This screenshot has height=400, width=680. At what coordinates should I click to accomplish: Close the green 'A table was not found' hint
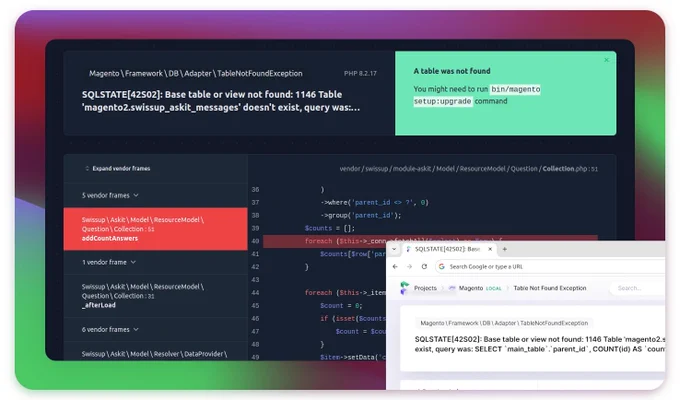pyautogui.click(x=606, y=60)
